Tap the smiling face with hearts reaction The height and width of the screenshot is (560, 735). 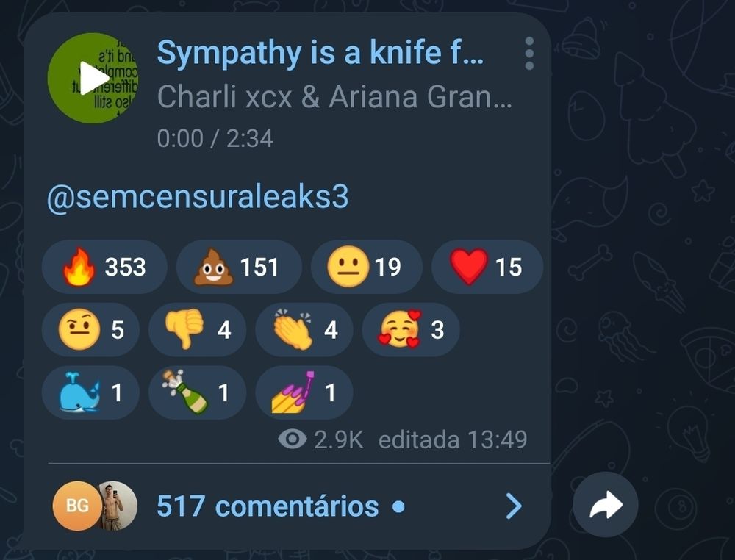(411, 329)
